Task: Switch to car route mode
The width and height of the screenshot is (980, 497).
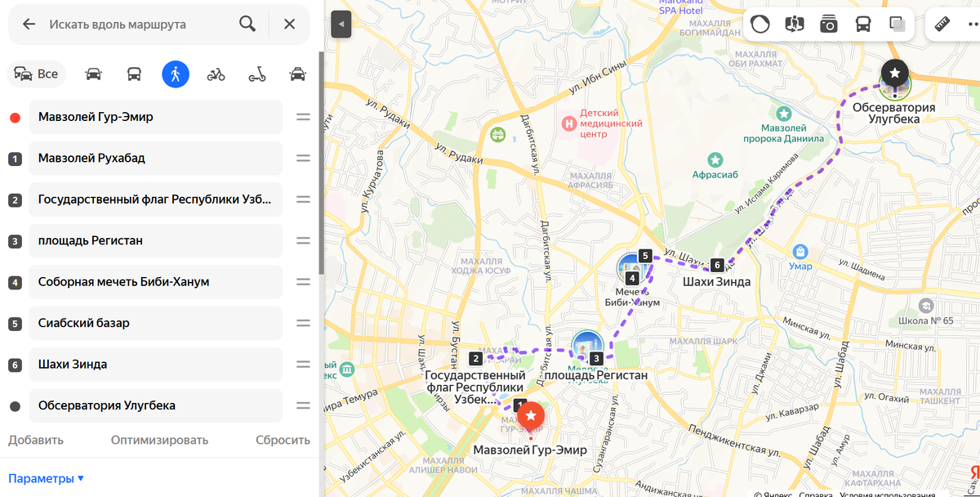Action: click(x=94, y=74)
